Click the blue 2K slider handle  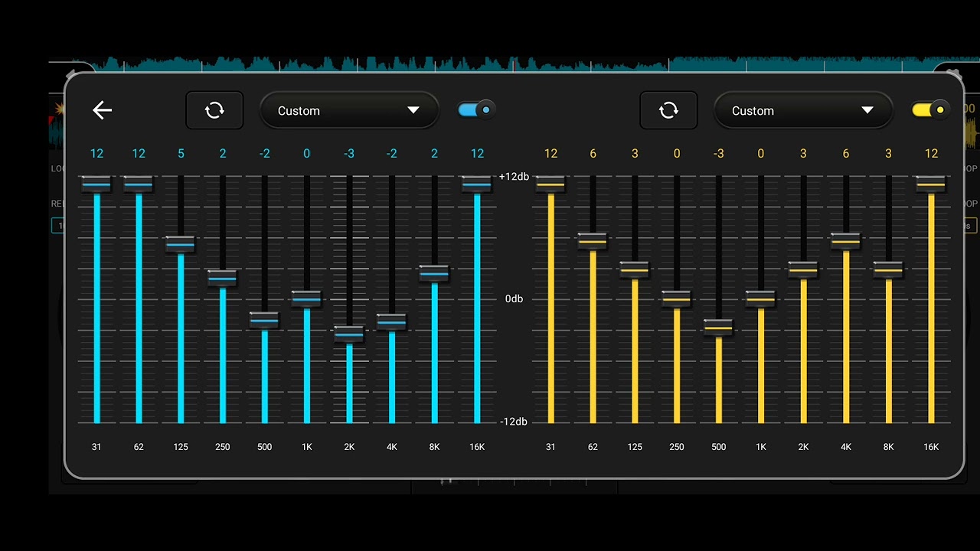(x=349, y=334)
